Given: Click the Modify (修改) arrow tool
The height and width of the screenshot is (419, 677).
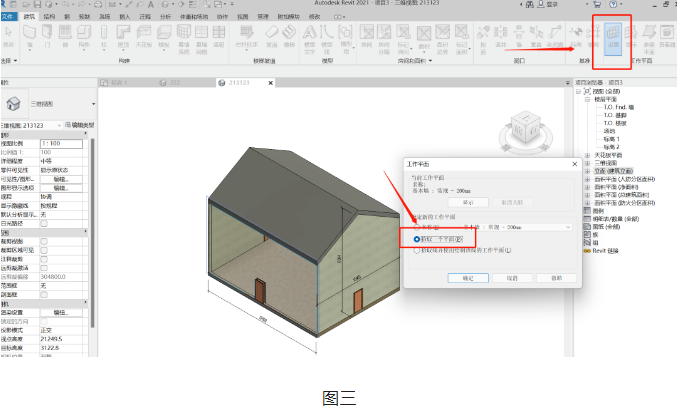Looking at the screenshot, I should [8, 36].
